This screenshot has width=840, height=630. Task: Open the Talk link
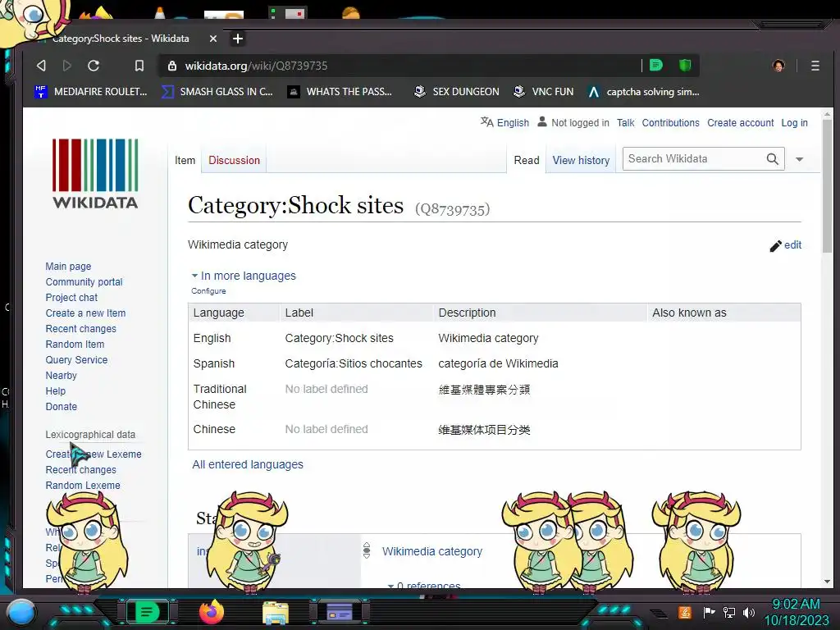pos(625,123)
